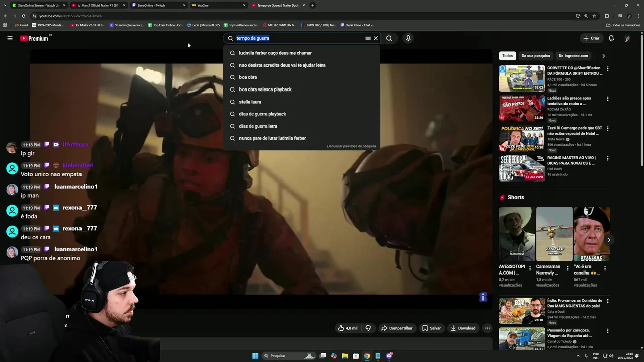This screenshot has height=362, width=644.
Task: Click Compartilhar share button
Action: (396, 328)
